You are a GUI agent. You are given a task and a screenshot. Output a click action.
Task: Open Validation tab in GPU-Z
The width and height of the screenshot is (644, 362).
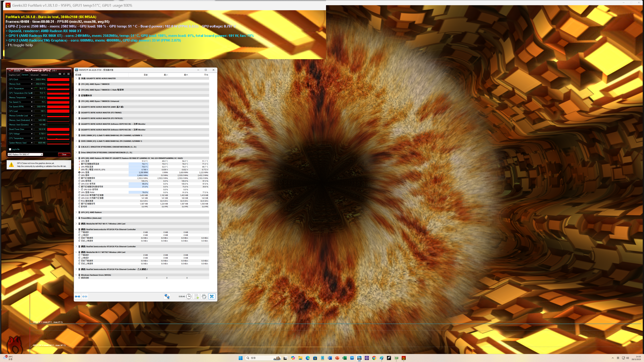[44, 75]
